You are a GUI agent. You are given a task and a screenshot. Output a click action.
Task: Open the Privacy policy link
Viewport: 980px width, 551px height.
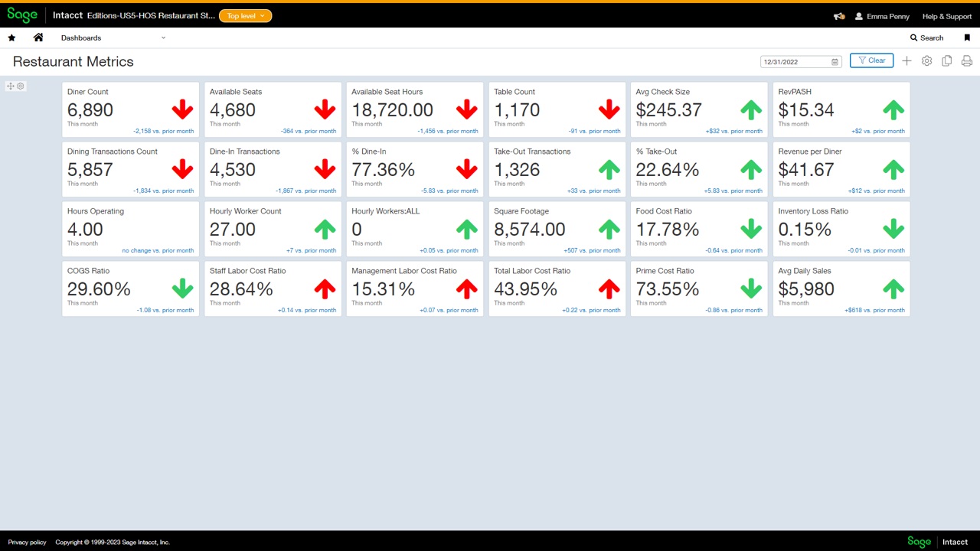pos(27,542)
